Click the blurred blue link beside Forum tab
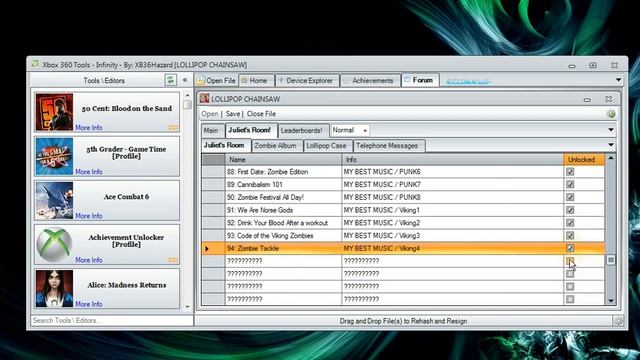 (x=468, y=82)
